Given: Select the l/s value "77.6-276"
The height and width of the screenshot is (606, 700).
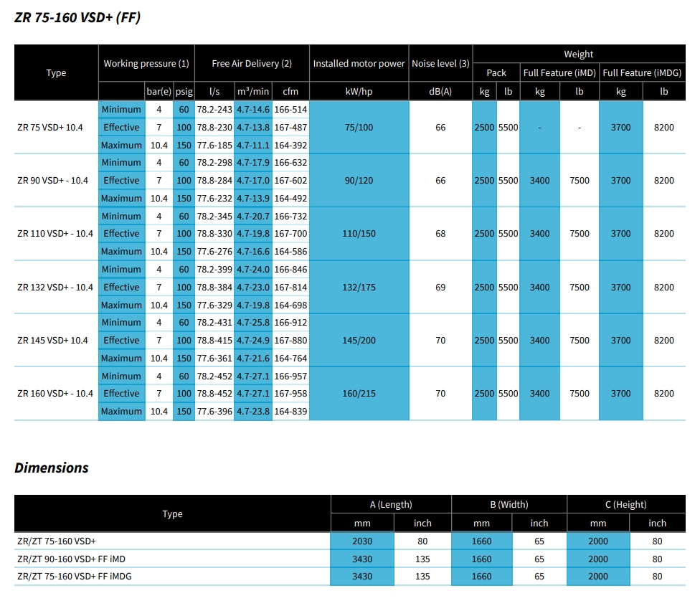Looking at the screenshot, I should pyautogui.click(x=214, y=251).
